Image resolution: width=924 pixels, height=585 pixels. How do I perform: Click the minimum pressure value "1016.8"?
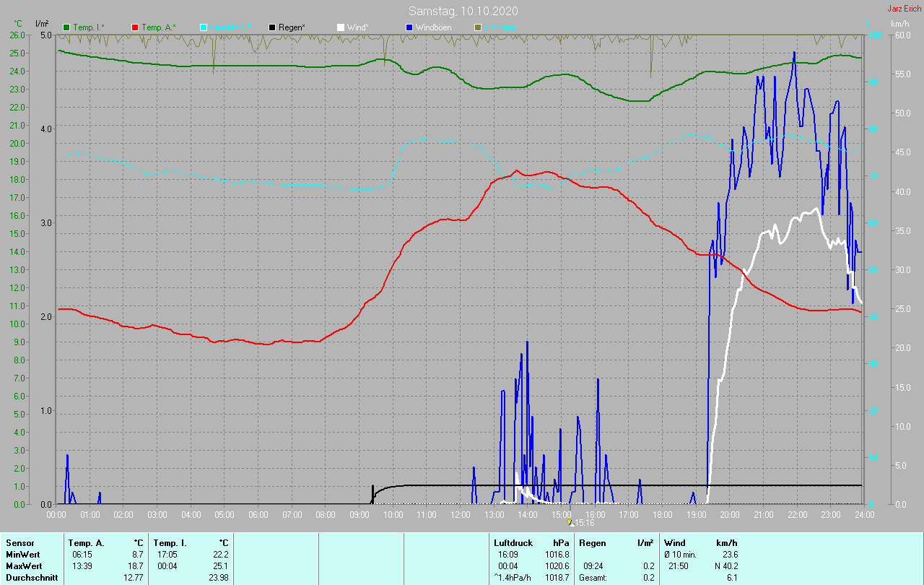click(557, 555)
